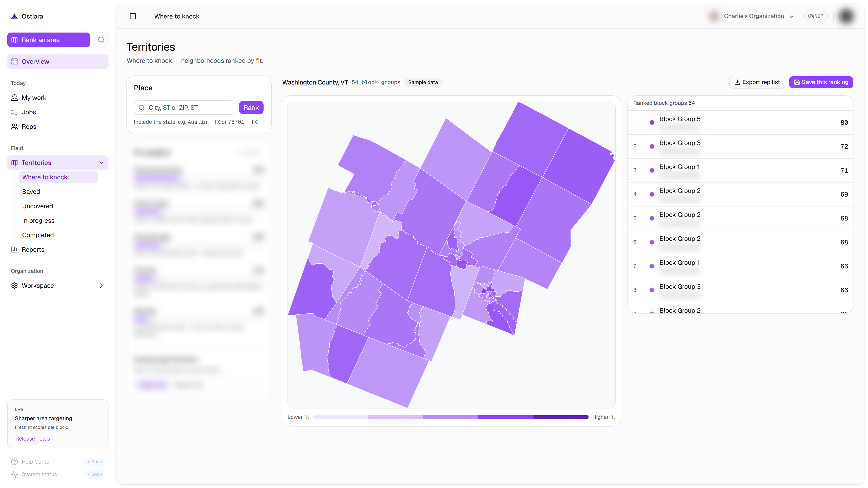Click the Ranked block groups 54 header
Viewport: 868px width, 488px height.
pyautogui.click(x=664, y=103)
